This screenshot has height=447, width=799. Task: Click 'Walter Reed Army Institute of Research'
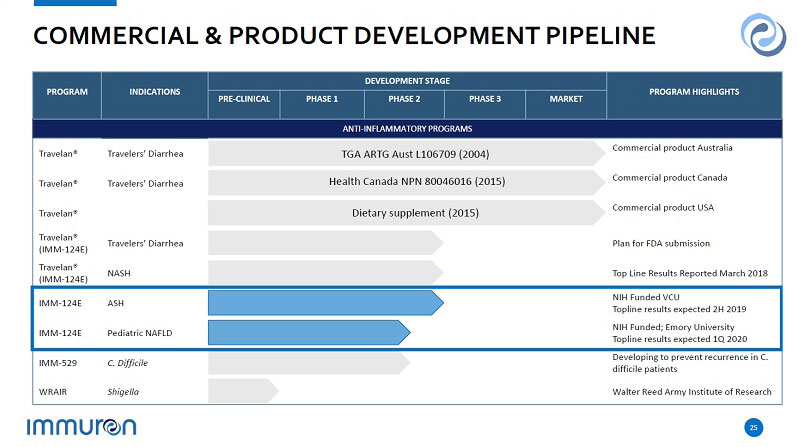click(x=691, y=392)
